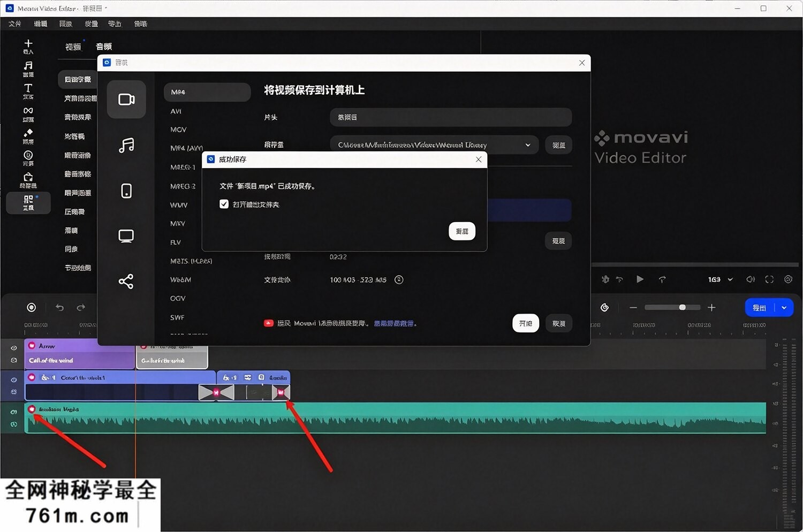
Task: Choose the music note audio export category
Action: click(126, 145)
